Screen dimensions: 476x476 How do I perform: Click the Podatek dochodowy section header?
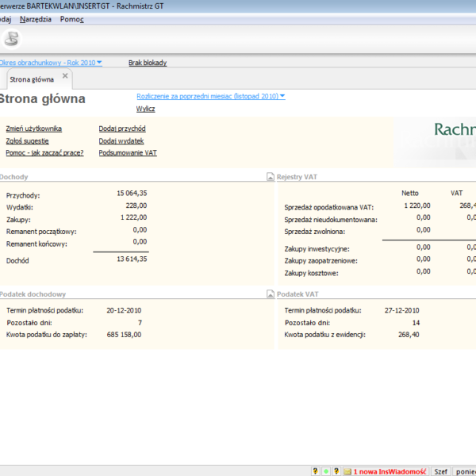[33, 294]
